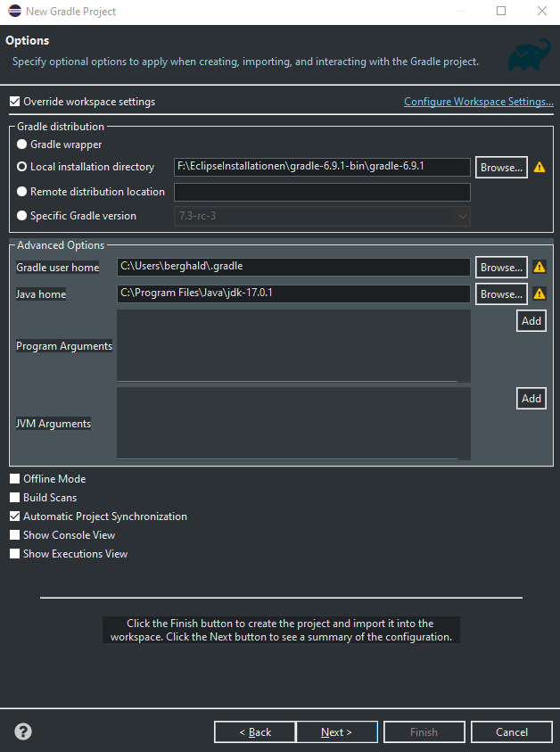Toggle Automatic Project Synchronization checkbox
The height and width of the screenshot is (752, 560).
click(15, 516)
